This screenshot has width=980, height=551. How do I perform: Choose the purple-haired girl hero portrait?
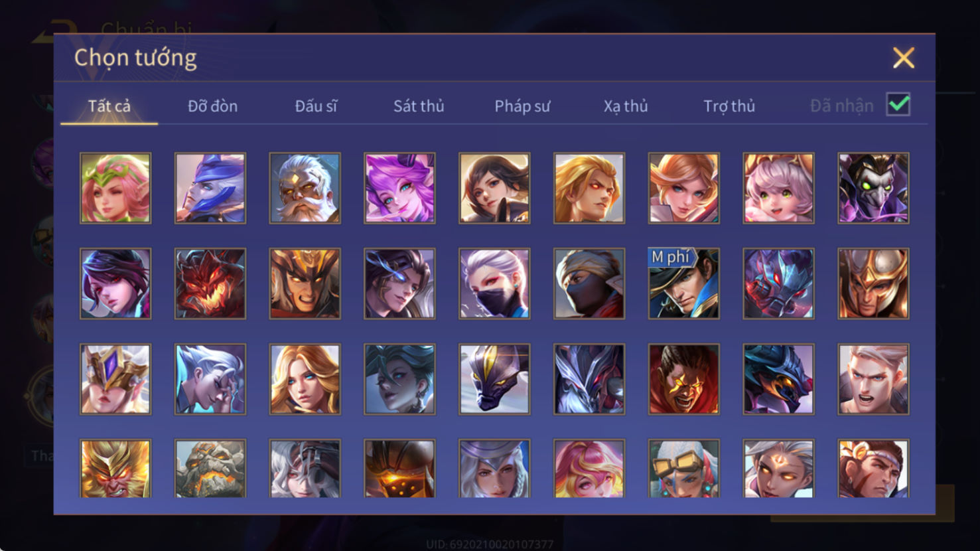(x=399, y=188)
